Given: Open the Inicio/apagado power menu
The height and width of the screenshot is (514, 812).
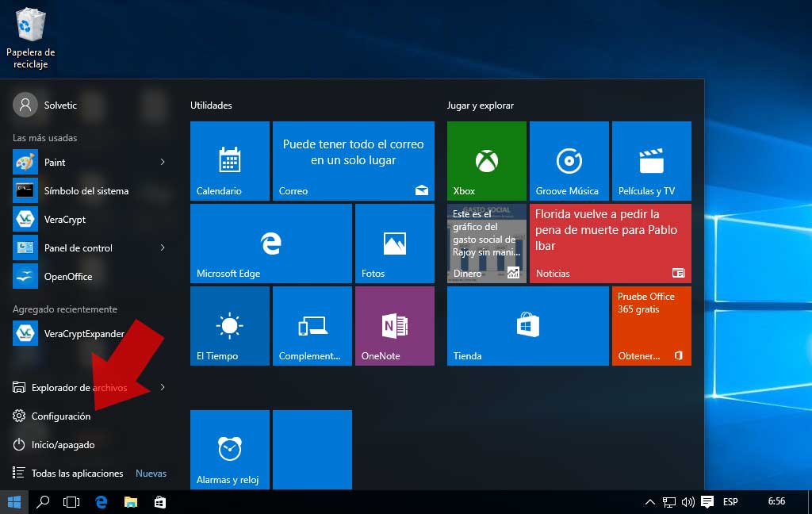Looking at the screenshot, I should (62, 445).
